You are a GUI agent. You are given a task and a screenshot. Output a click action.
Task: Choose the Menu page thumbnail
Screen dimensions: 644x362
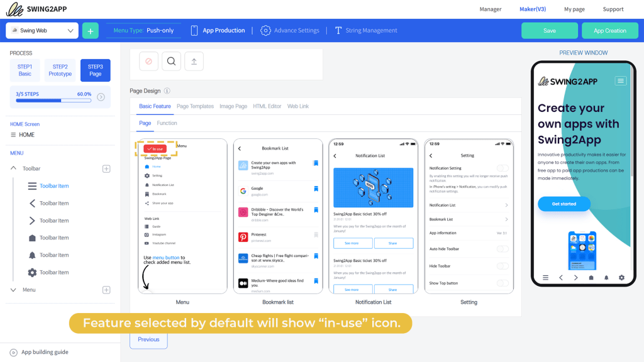182,216
